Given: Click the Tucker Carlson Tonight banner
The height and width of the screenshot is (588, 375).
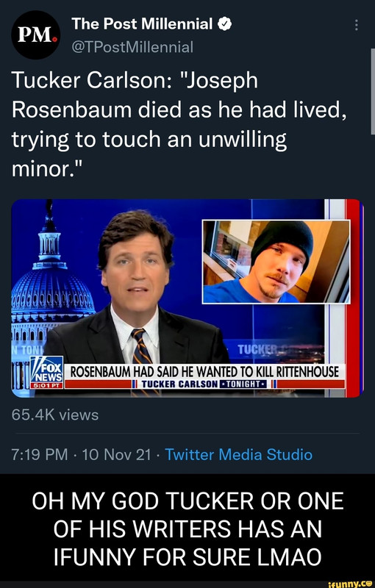Looking at the screenshot, I should click(x=204, y=384).
